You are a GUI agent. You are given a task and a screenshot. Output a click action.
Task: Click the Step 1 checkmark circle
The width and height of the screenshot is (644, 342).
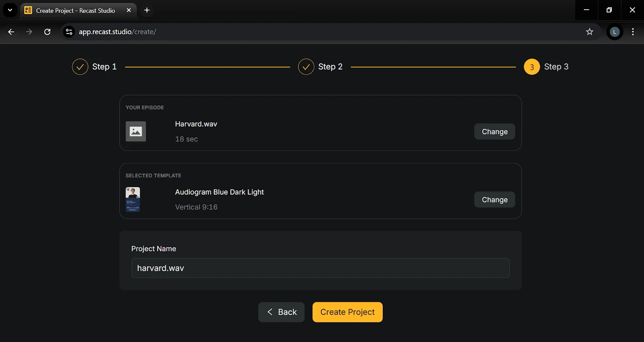(80, 67)
